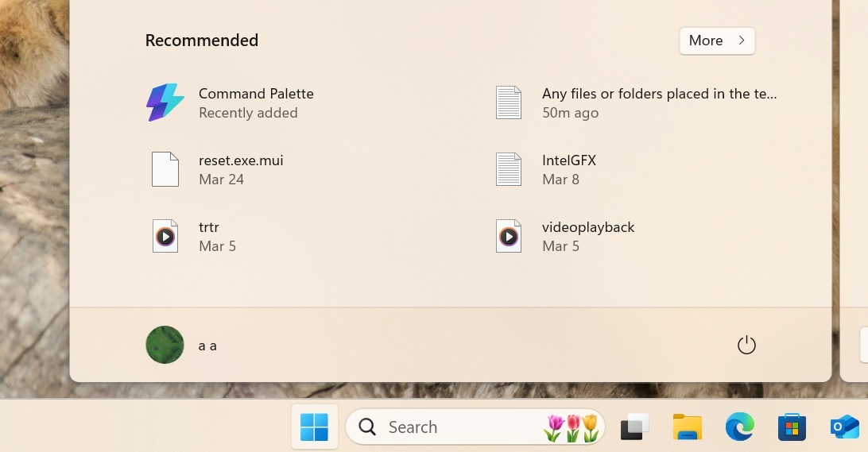Screen dimensions: 868x452
Task: Open Task View from the taskbar
Action: point(635,427)
